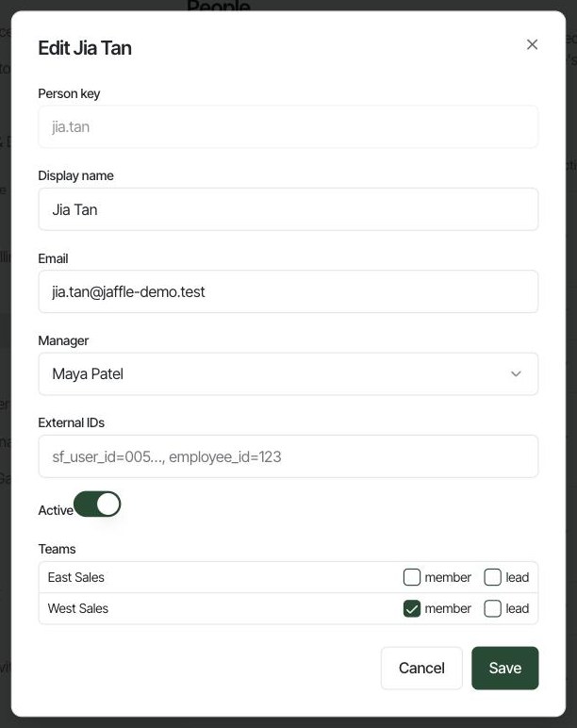
Task: Enable the West Sales lead checkbox
Action: pyautogui.click(x=492, y=608)
